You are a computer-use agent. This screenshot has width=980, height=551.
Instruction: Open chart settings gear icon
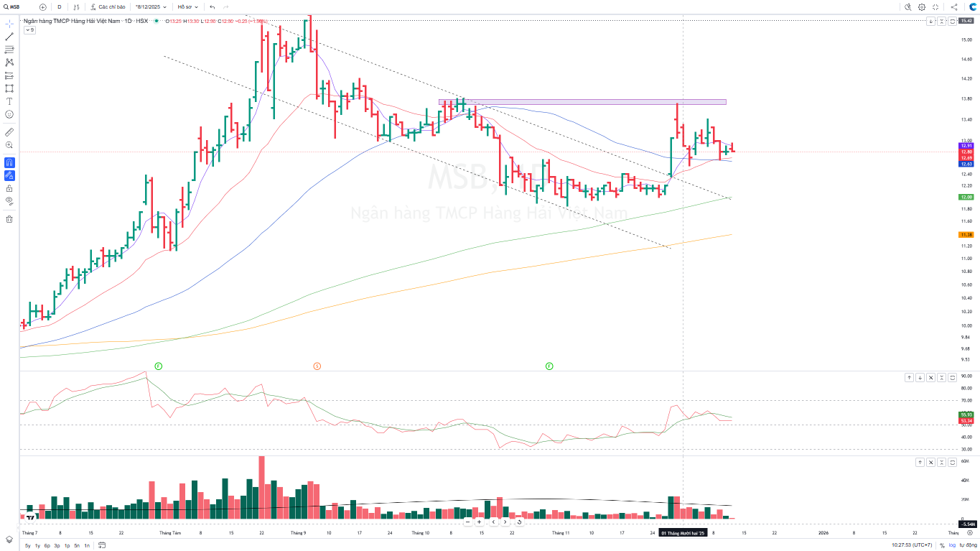pos(922,6)
